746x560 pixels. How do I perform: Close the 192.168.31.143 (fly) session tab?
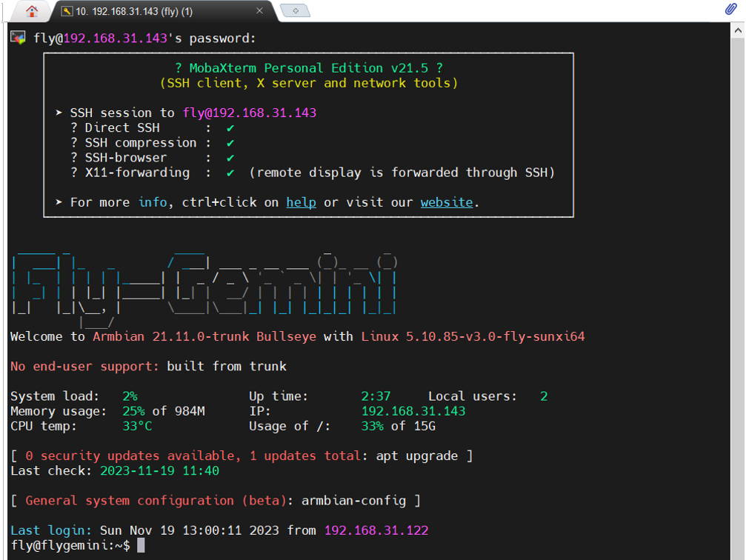(259, 11)
